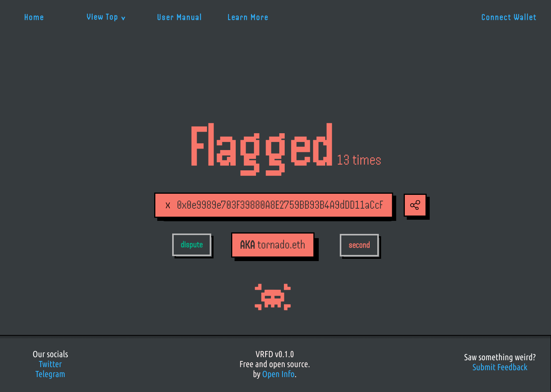The width and height of the screenshot is (551, 392).
Task: Click the pixel skull icon
Action: point(273,297)
